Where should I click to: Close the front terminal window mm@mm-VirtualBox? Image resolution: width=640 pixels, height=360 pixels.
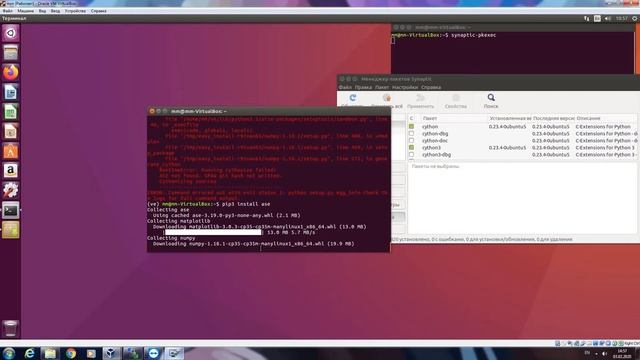click(152, 111)
